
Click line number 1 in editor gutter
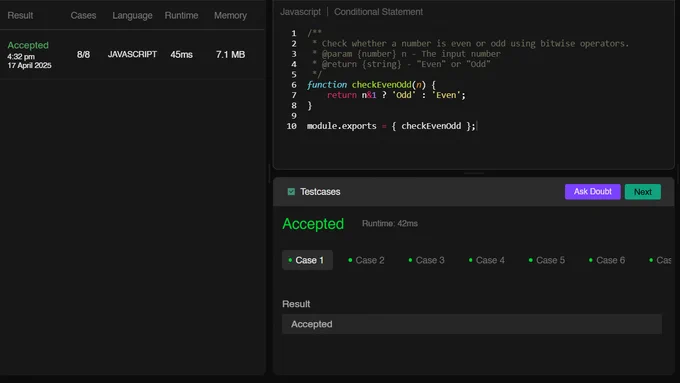coord(294,33)
